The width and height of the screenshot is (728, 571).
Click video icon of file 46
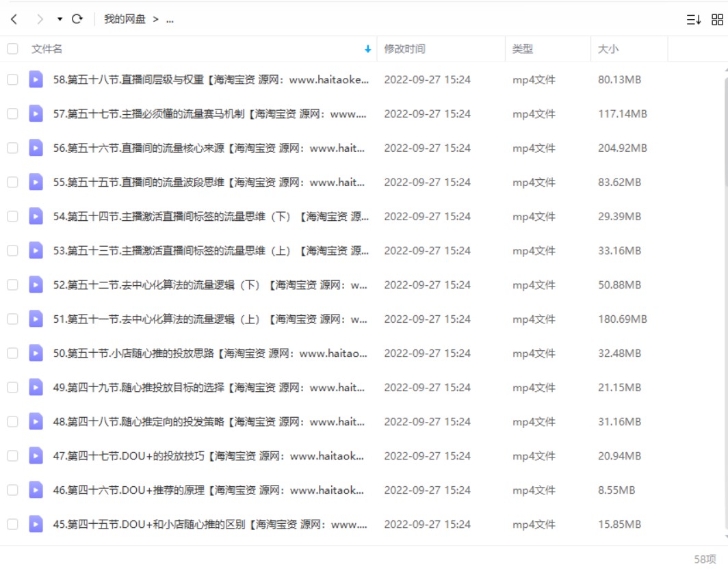pos(36,490)
